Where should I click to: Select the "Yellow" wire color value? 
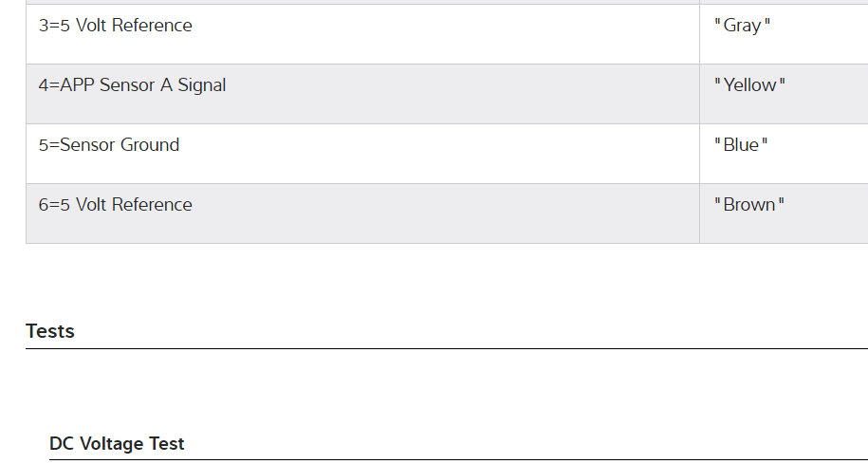point(749,85)
